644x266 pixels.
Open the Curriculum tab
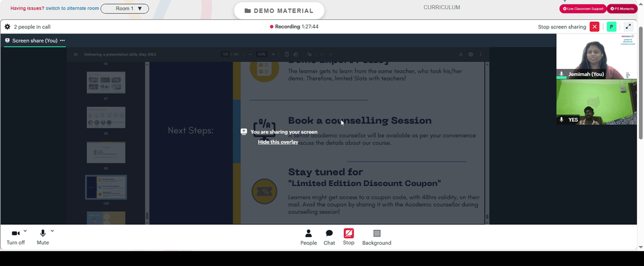tap(442, 7)
